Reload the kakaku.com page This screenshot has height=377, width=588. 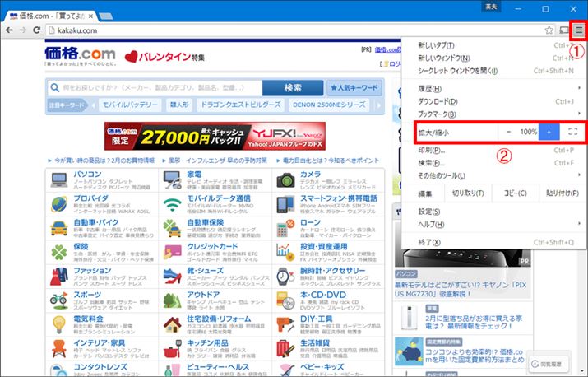click(x=37, y=30)
